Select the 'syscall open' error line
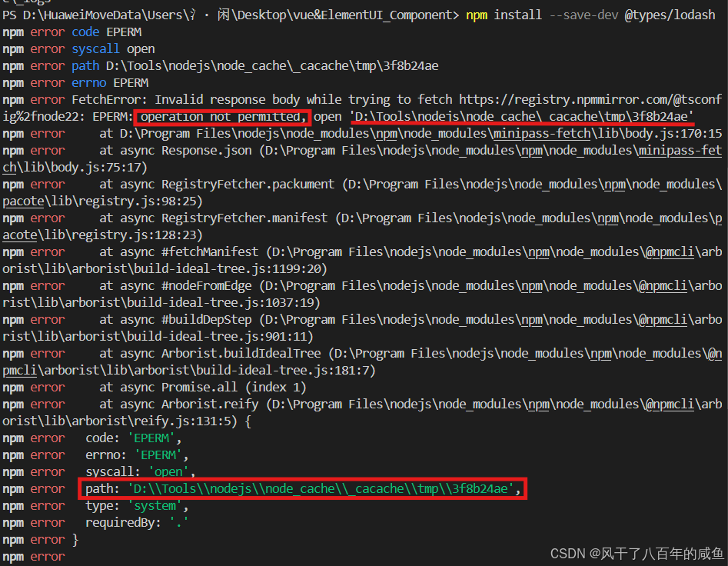 point(78,48)
